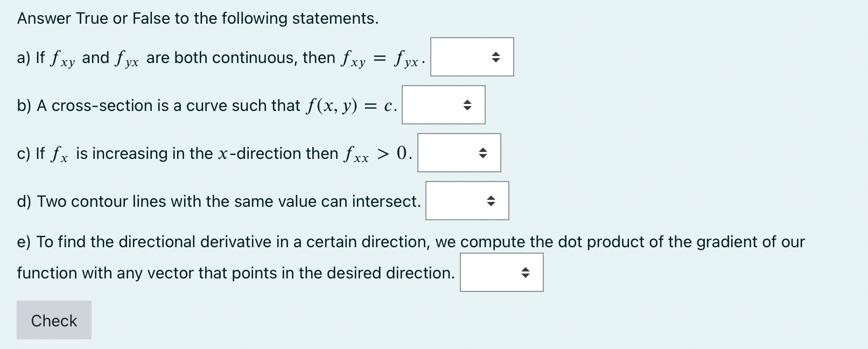The image size is (868, 349).
Task: Click statement d about intersecting contour lines
Action: pyautogui.click(x=215, y=201)
